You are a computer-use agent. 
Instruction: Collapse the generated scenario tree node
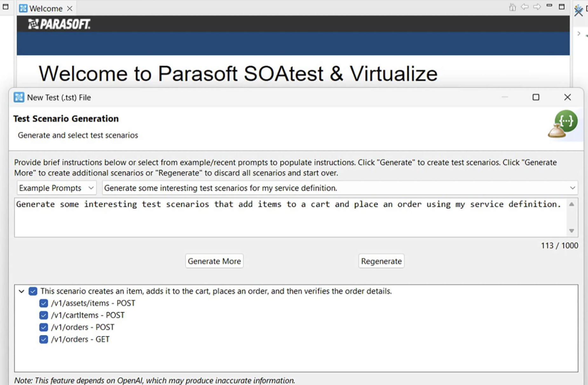click(21, 291)
